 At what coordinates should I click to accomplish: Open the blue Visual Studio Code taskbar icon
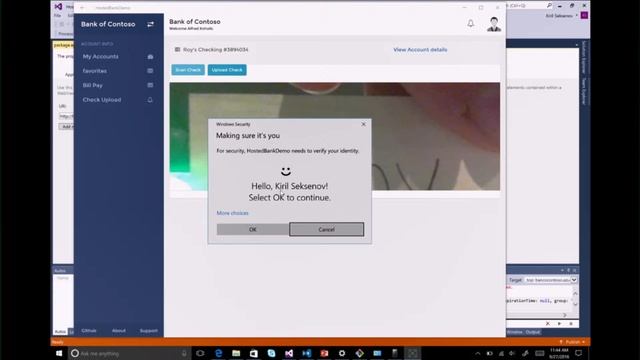pos(307,353)
